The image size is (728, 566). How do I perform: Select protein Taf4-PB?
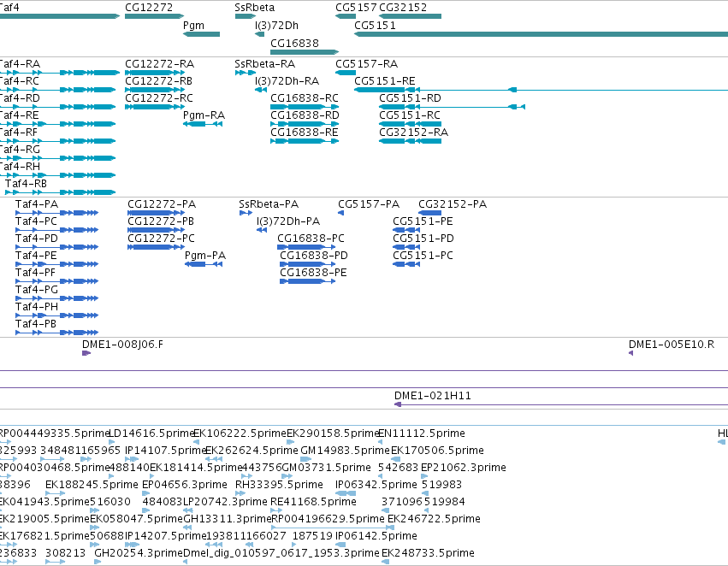click(x=56, y=333)
